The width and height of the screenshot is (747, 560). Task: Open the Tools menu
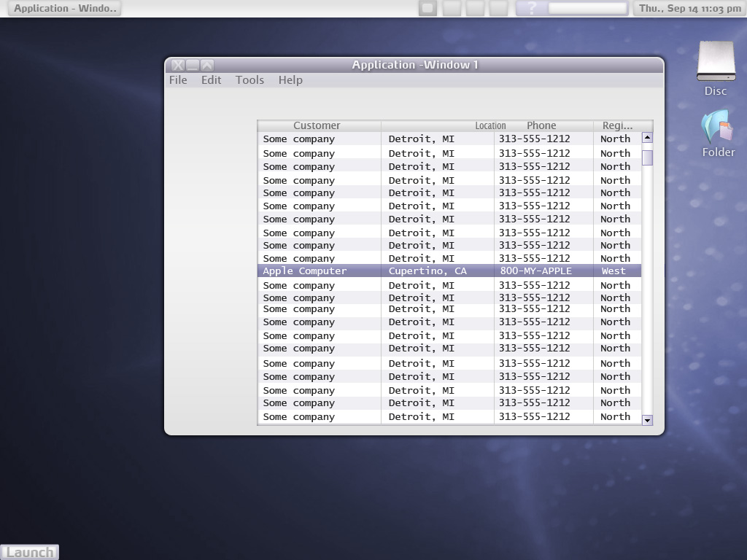[x=249, y=80]
